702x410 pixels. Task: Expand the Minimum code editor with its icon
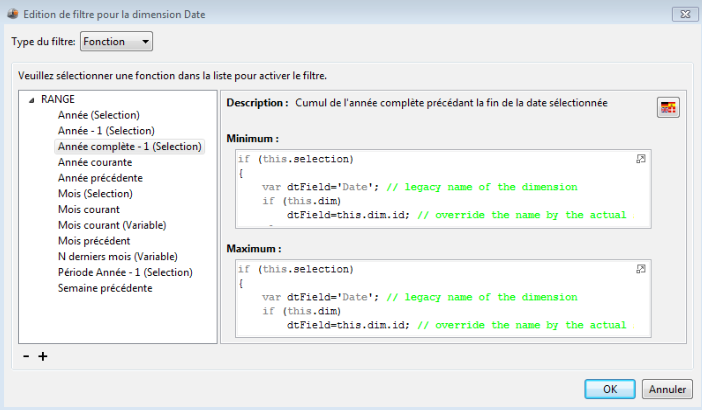click(641, 159)
